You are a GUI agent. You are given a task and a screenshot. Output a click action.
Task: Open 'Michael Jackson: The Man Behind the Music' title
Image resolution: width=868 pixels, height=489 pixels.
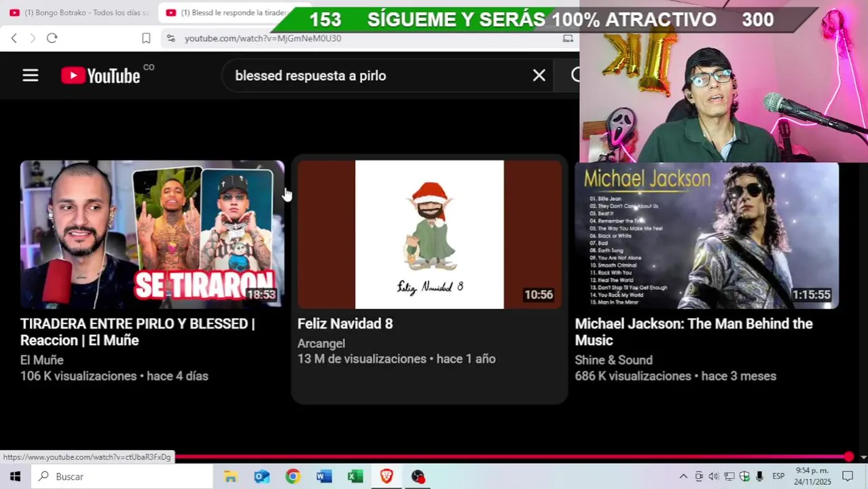tap(693, 332)
